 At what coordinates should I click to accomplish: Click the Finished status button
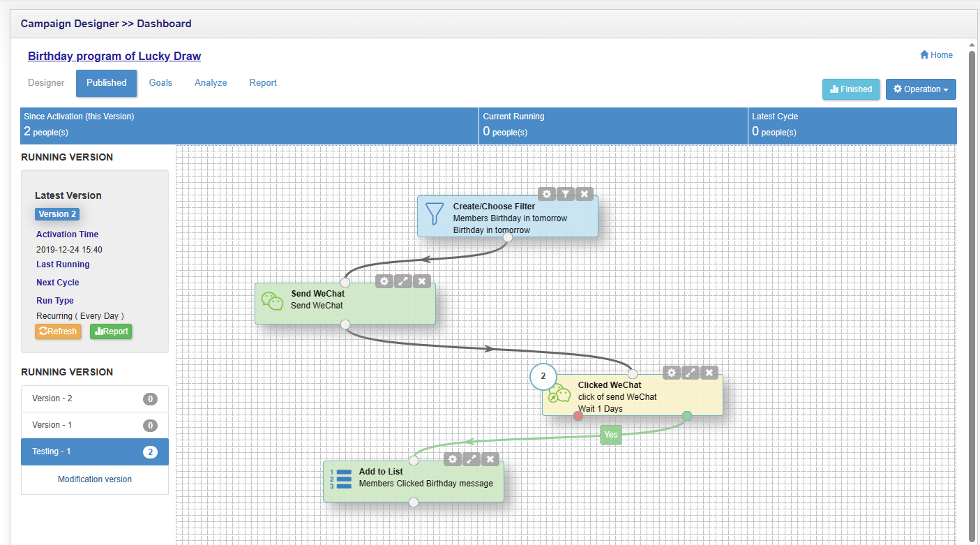point(851,89)
